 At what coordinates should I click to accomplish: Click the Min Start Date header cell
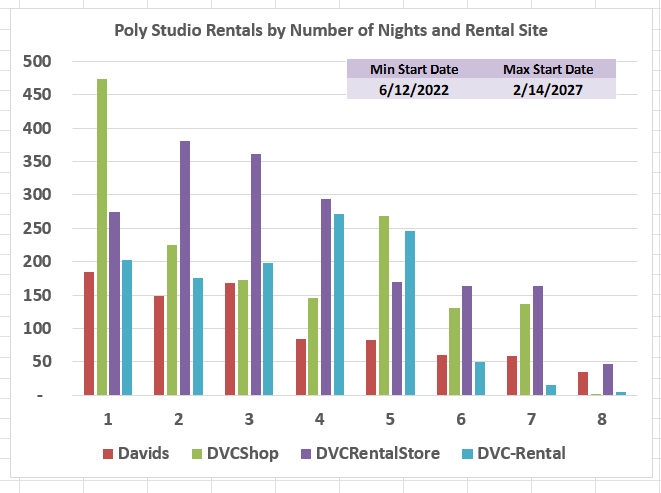click(414, 69)
